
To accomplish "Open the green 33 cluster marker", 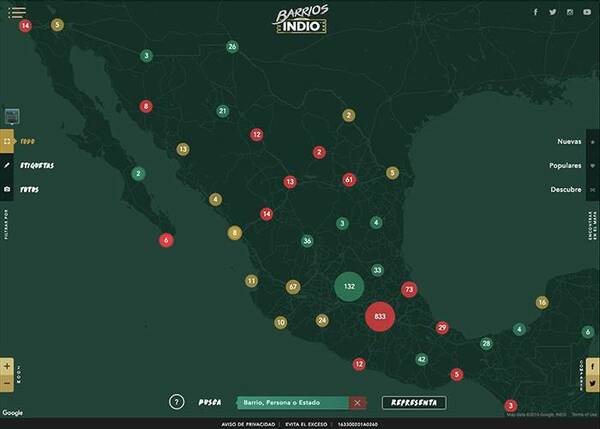I will pyautogui.click(x=377, y=270).
